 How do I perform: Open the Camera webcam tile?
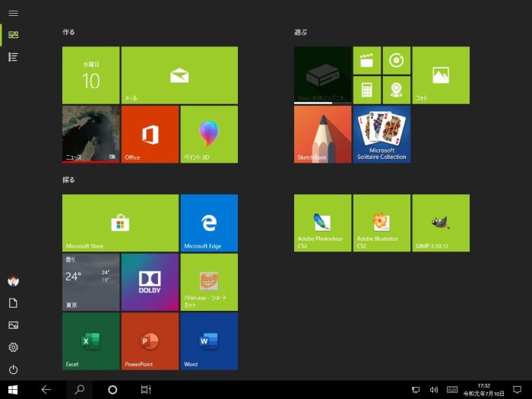click(396, 89)
